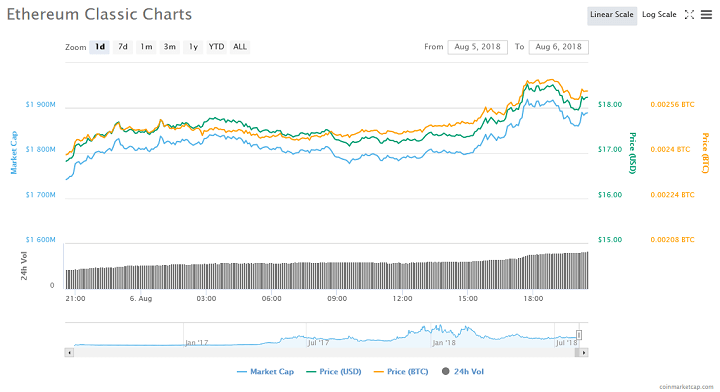Screen dimensions: 720x392
Task: Click the $18.00 price axis label
Action: [x=610, y=105]
